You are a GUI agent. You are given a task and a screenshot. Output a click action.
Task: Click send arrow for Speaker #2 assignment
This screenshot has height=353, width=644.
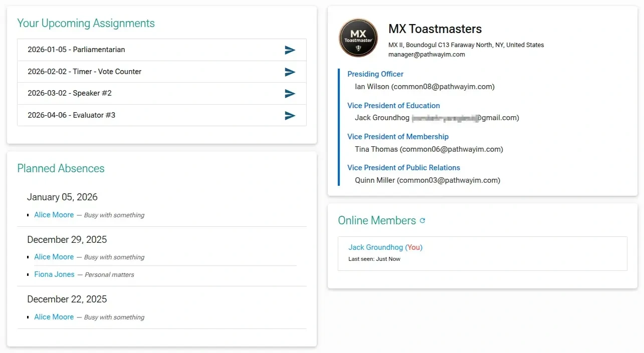290,94
